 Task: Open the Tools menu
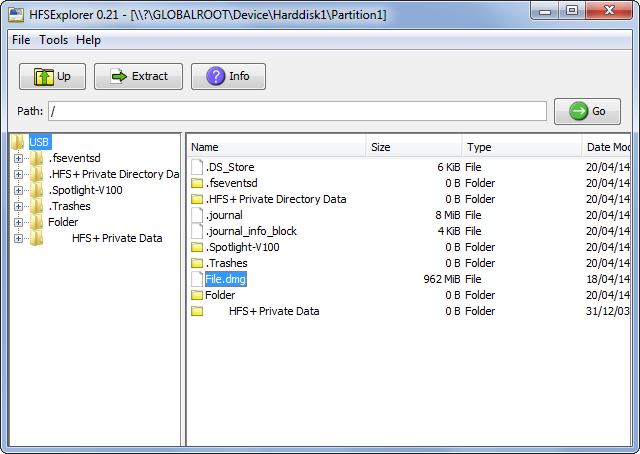pyautogui.click(x=53, y=40)
